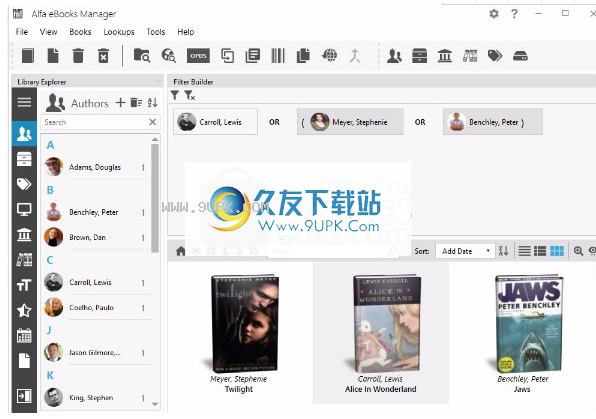Open the Help menu
This screenshot has width=596, height=419.
185,32
